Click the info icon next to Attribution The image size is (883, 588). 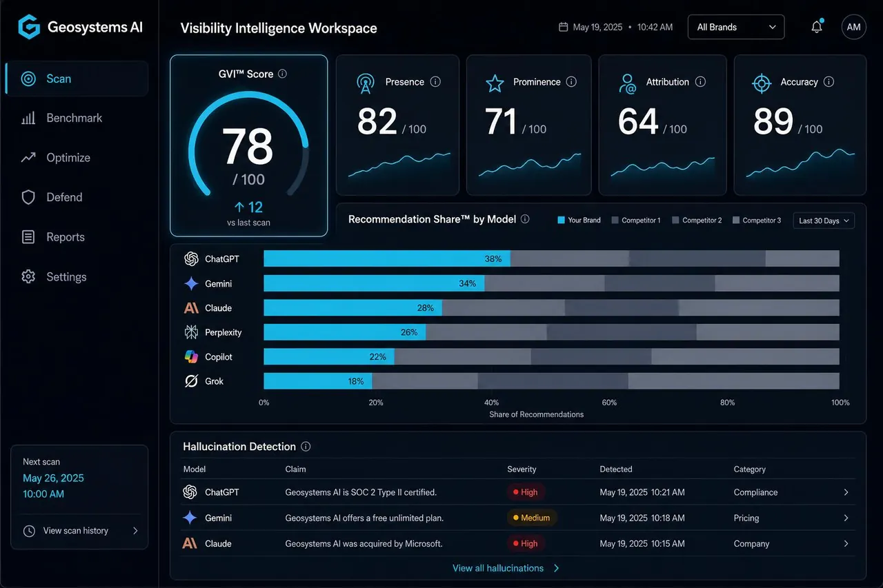700,81
